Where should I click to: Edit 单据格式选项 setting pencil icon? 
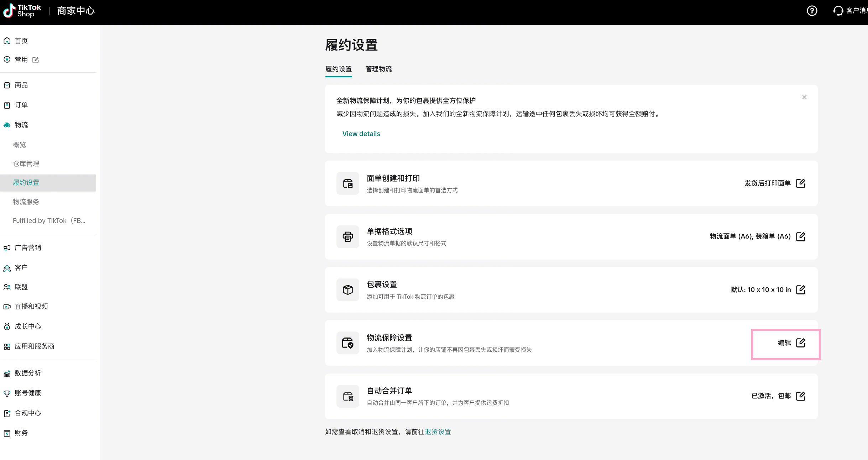(800, 236)
